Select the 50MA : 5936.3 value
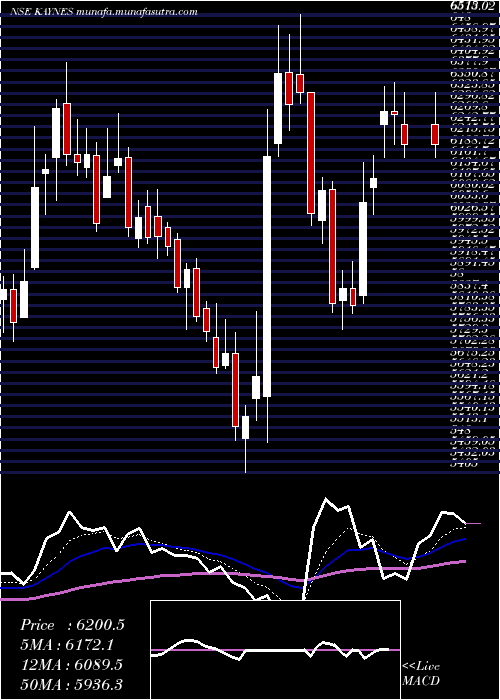This screenshot has width=500, height=700. [72, 684]
